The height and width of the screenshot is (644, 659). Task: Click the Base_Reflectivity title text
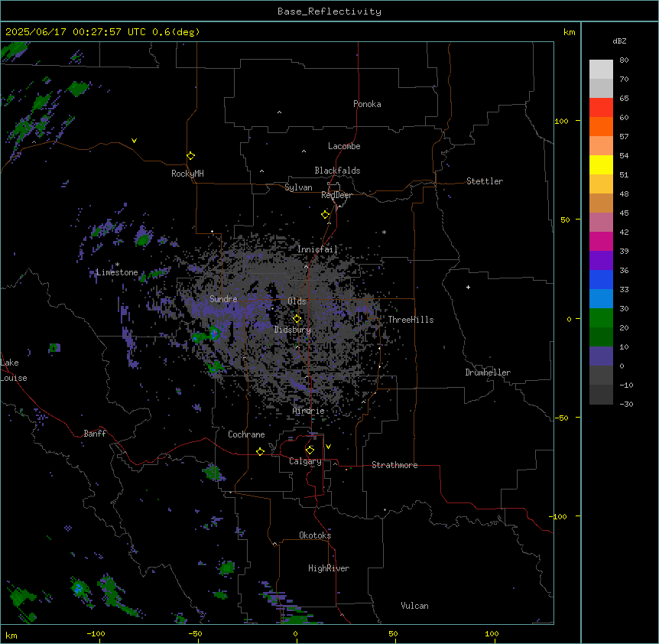329,11
